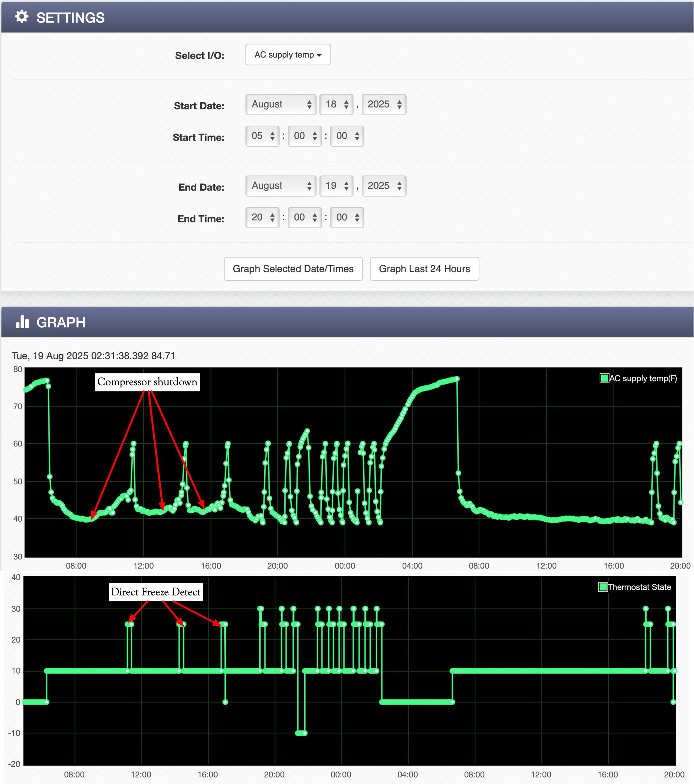The height and width of the screenshot is (784, 694).
Task: Open the Start Time minutes selector
Action: coord(305,136)
